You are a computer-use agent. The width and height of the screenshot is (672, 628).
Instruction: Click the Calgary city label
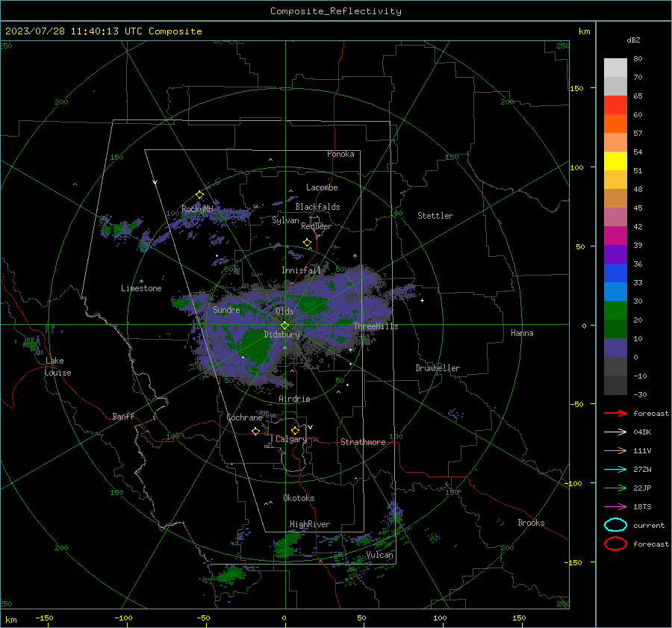tap(291, 439)
